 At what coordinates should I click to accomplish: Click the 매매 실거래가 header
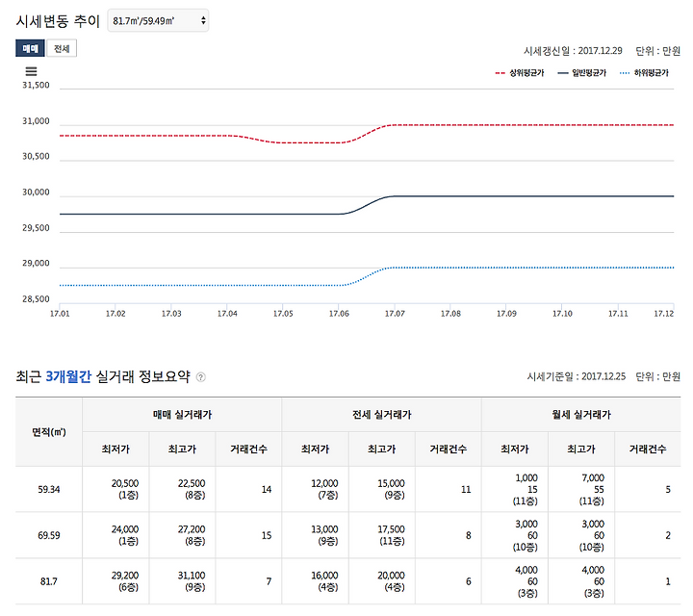coord(182,415)
